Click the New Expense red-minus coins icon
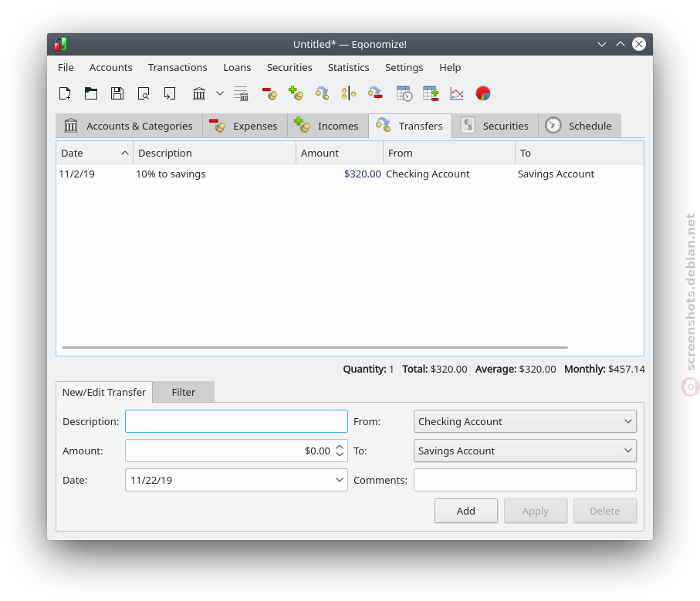 pos(269,93)
